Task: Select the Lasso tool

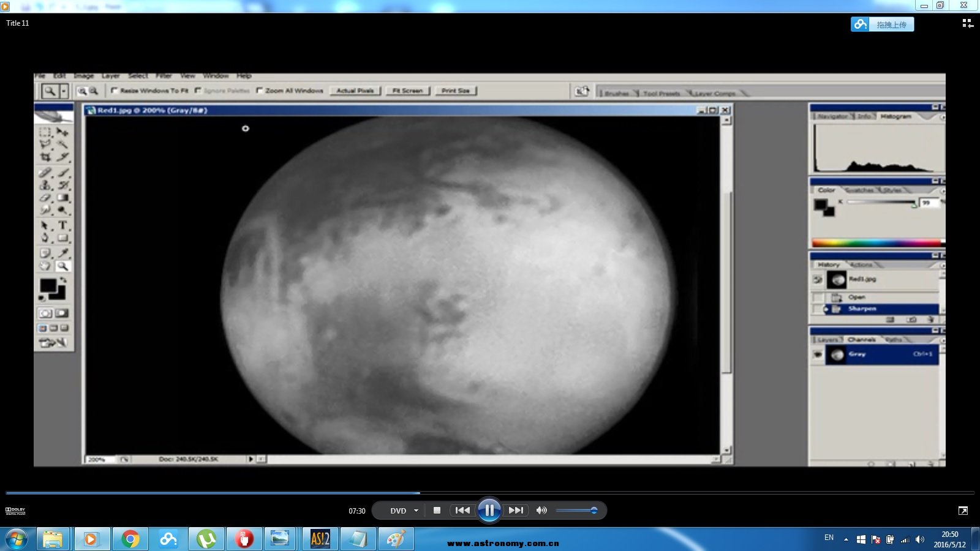Action: 45,144
